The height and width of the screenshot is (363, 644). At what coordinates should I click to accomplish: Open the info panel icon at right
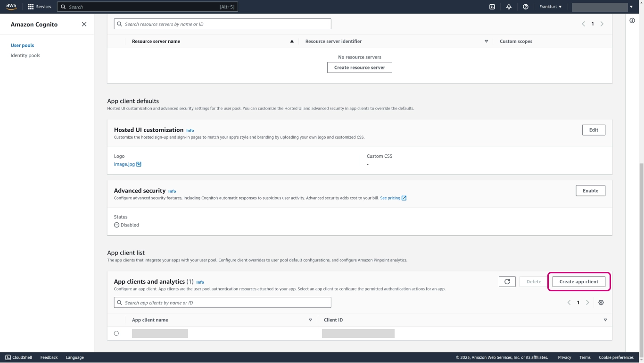coord(632,20)
